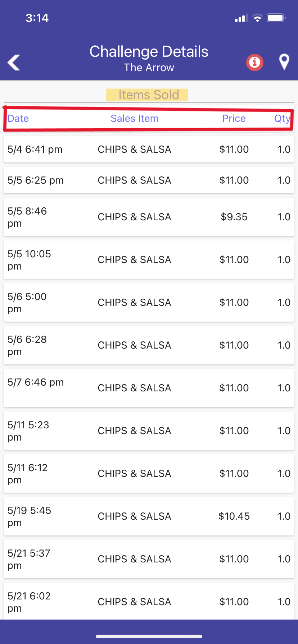
Task: Sort by the Date column header
Action: [x=18, y=119]
